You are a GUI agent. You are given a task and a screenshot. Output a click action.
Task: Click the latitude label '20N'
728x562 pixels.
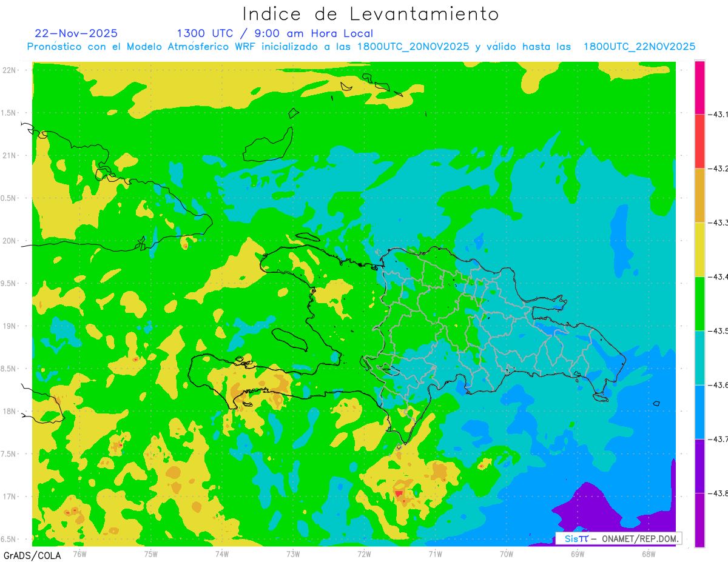click(x=10, y=241)
